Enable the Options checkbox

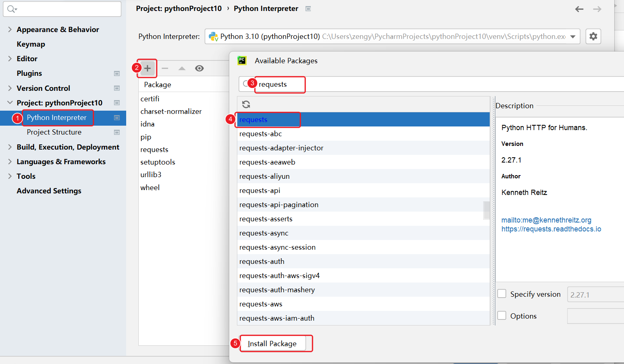(x=502, y=315)
